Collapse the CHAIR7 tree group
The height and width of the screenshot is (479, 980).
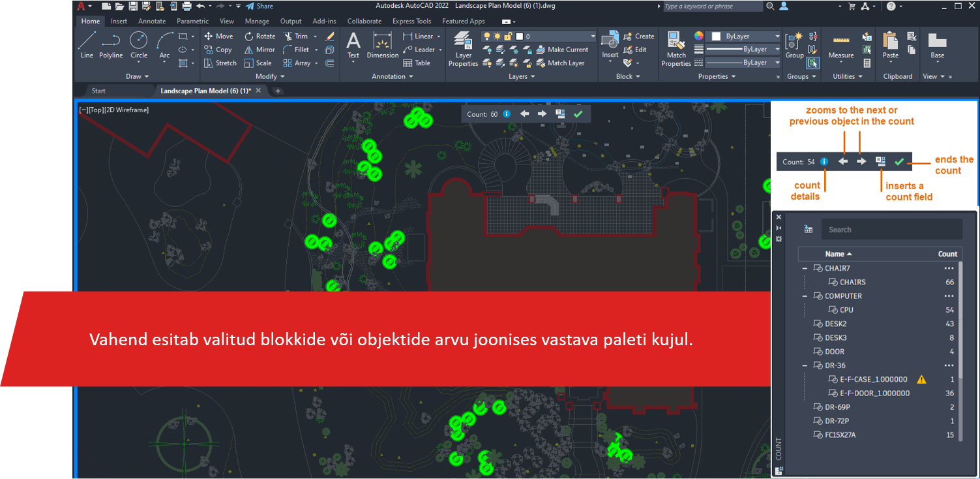point(805,268)
